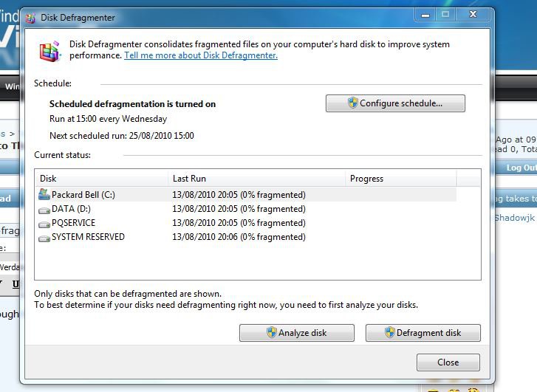Open Shadowjk link in background page
Viewport: 537px width, 392px height.
pyautogui.click(x=514, y=218)
